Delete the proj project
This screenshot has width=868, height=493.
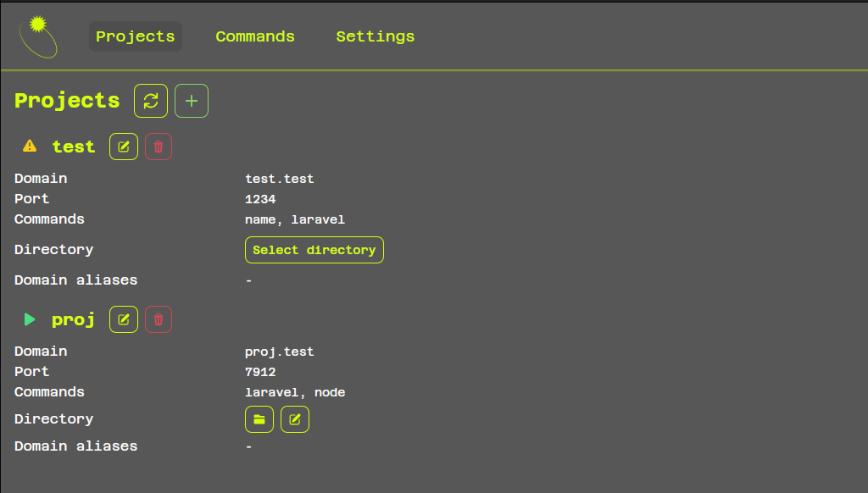tap(159, 319)
